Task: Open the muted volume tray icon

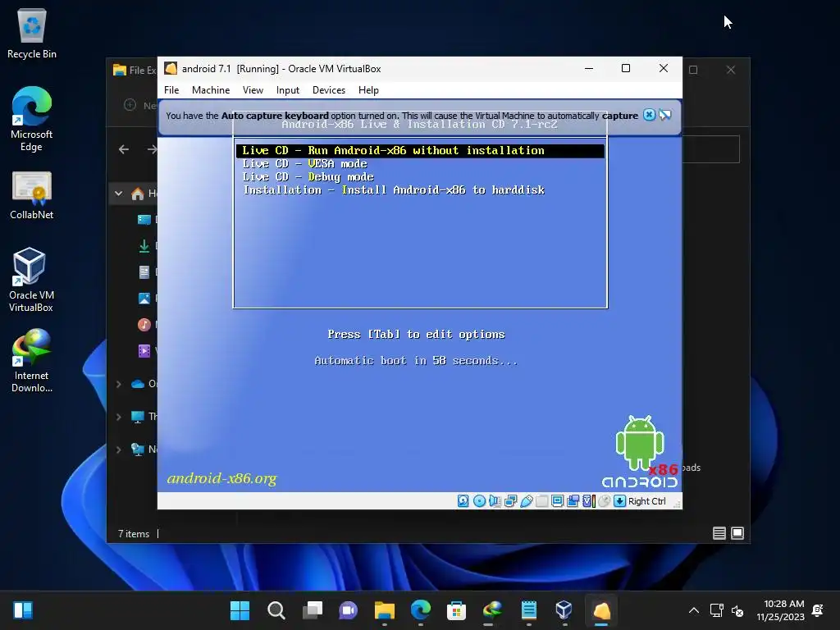Action: [x=737, y=610]
